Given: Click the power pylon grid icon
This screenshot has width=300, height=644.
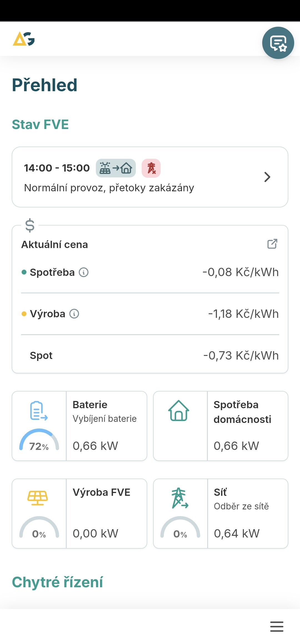Looking at the screenshot, I should click(x=180, y=498).
